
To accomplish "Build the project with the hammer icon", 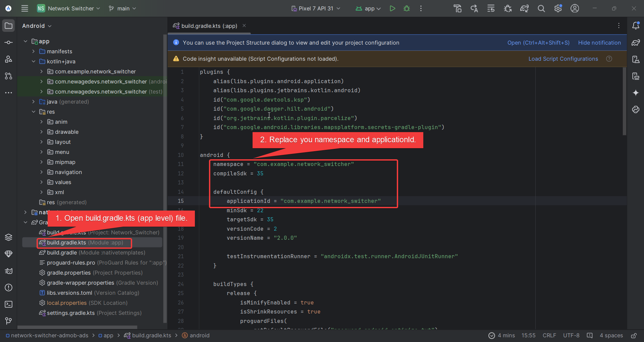I will pyautogui.click(x=457, y=8).
